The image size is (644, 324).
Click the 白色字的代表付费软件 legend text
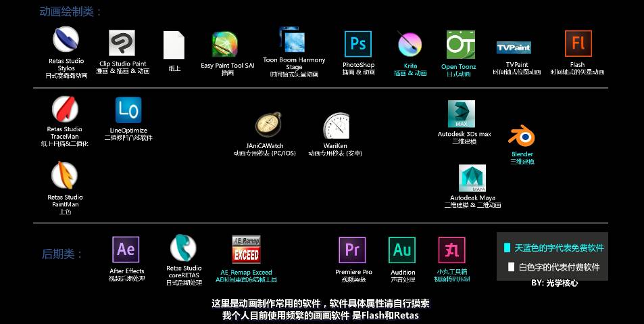click(x=560, y=267)
